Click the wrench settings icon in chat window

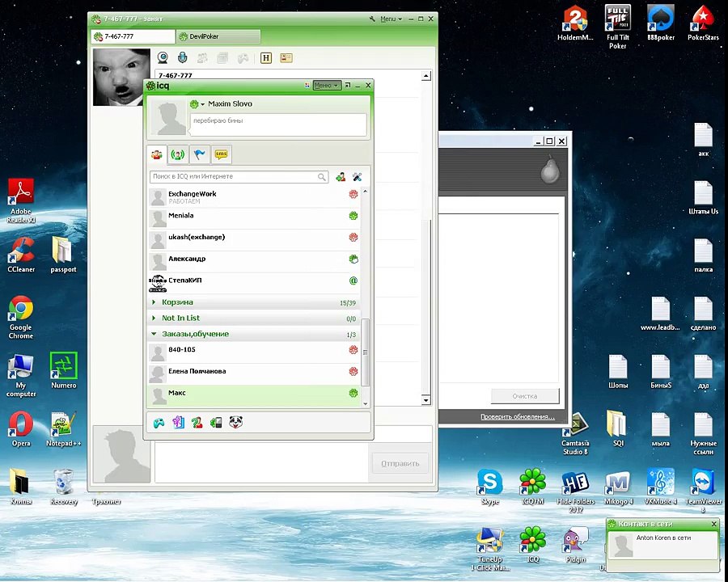point(372,19)
